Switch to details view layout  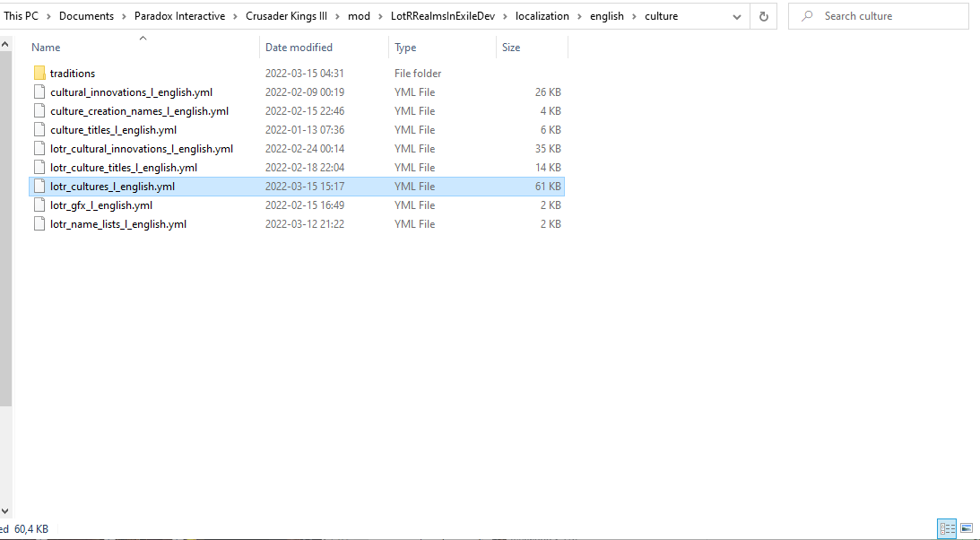pos(947,528)
